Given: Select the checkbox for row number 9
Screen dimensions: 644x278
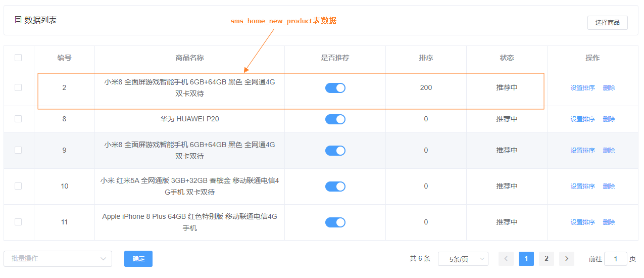Looking at the screenshot, I should pyautogui.click(x=18, y=150).
